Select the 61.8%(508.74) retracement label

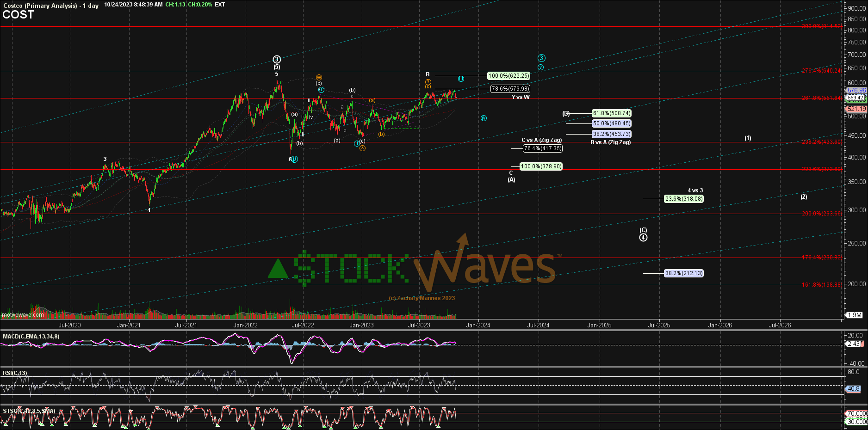click(x=612, y=113)
